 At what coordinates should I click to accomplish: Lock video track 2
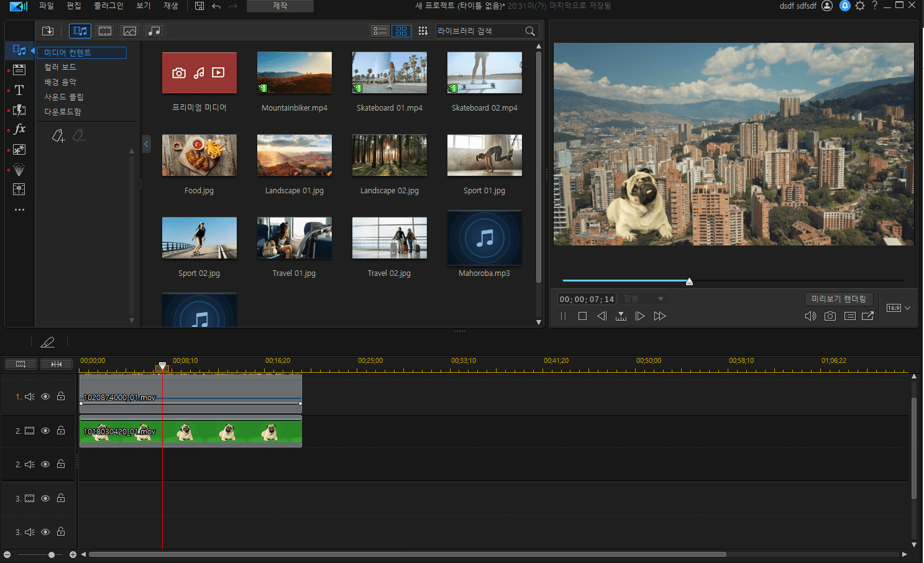tap(61, 430)
